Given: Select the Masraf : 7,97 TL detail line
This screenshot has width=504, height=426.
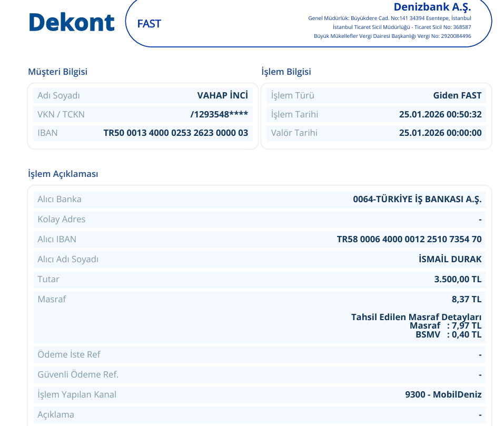Looking at the screenshot, I should point(446,326).
